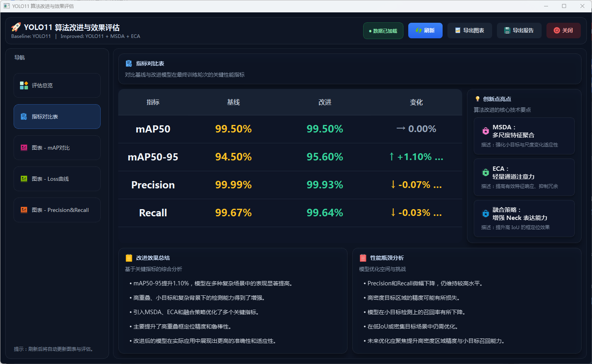Click the 刷新 button
The width and height of the screenshot is (592, 364).
425,30
